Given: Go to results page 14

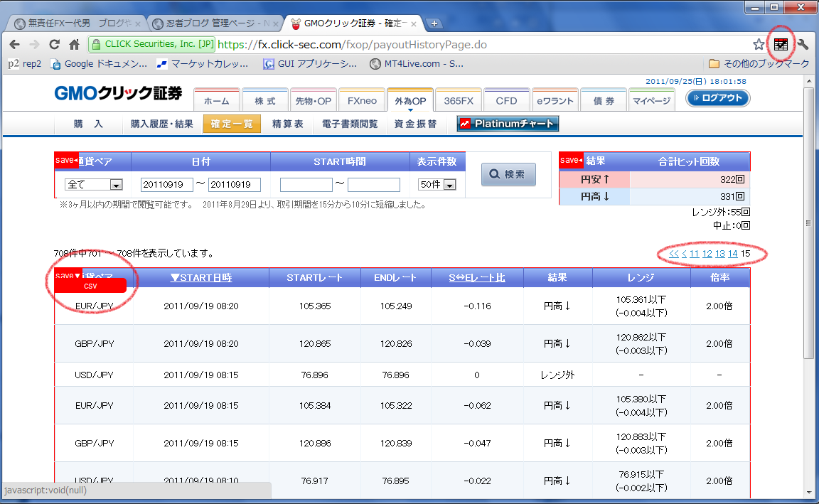Looking at the screenshot, I should tap(733, 254).
